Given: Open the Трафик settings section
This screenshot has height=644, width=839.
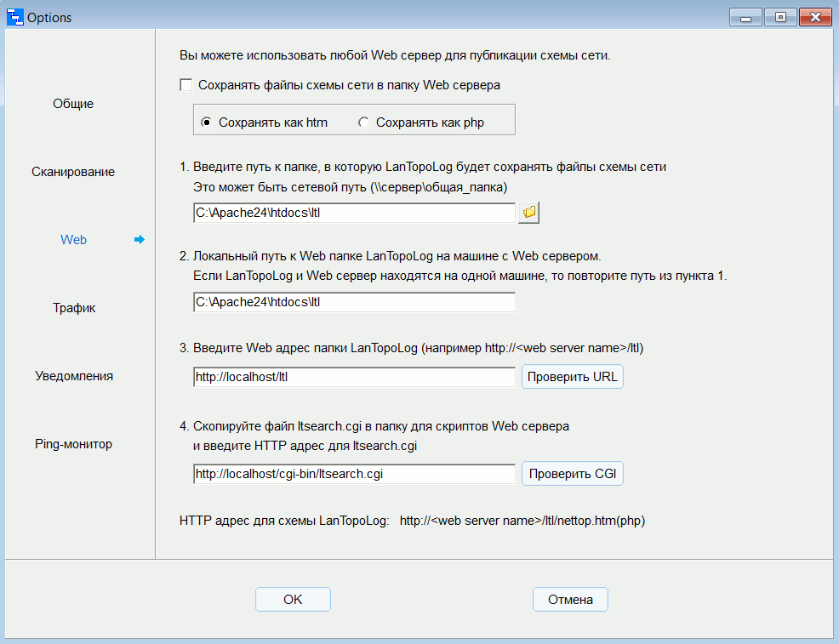Looking at the screenshot, I should [74, 308].
